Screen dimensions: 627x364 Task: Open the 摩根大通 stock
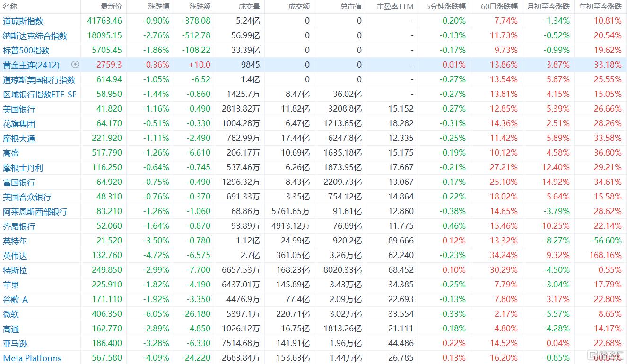click(19, 139)
